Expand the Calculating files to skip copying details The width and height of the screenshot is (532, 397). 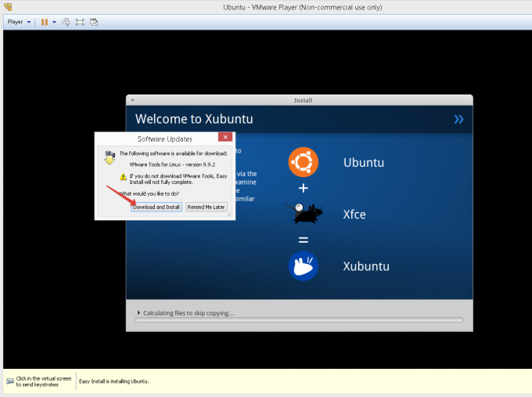tap(138, 312)
